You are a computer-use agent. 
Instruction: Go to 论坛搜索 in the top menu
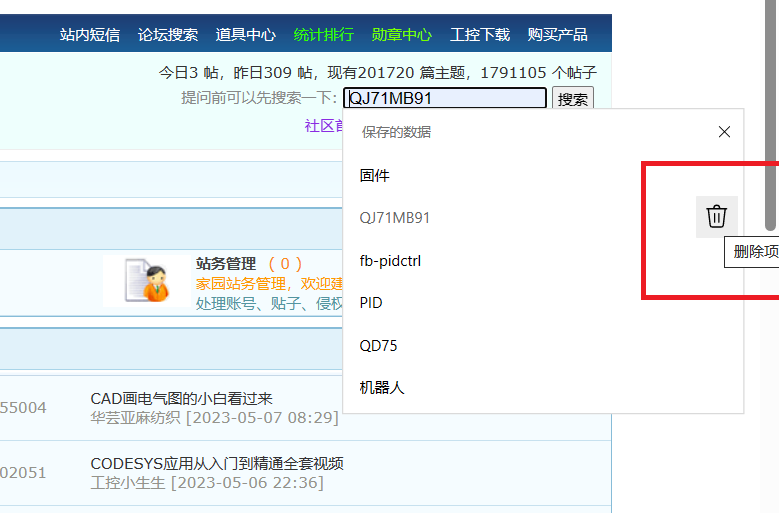point(168,35)
